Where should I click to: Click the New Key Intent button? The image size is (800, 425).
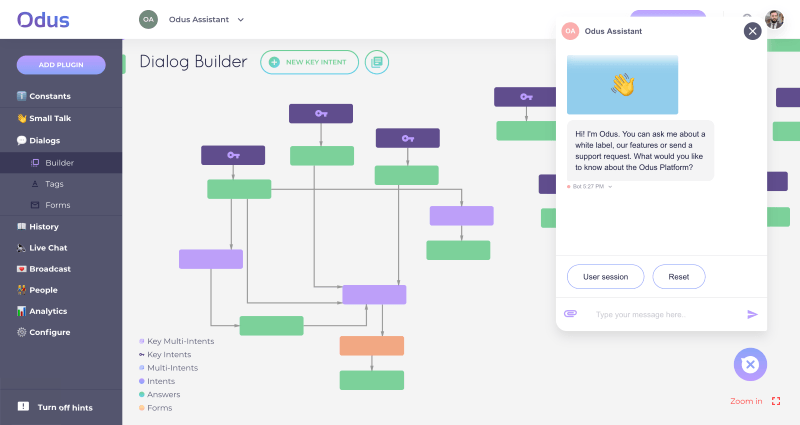tap(309, 62)
